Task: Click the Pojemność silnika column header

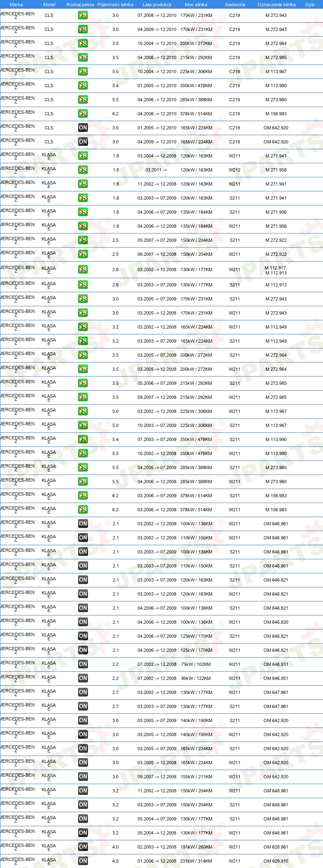Action: [x=115, y=5]
